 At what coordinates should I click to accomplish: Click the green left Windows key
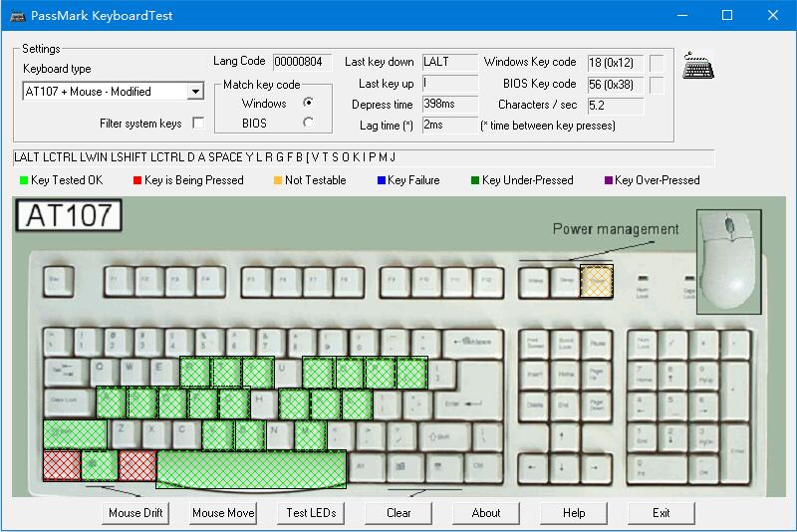pyautogui.click(x=99, y=465)
